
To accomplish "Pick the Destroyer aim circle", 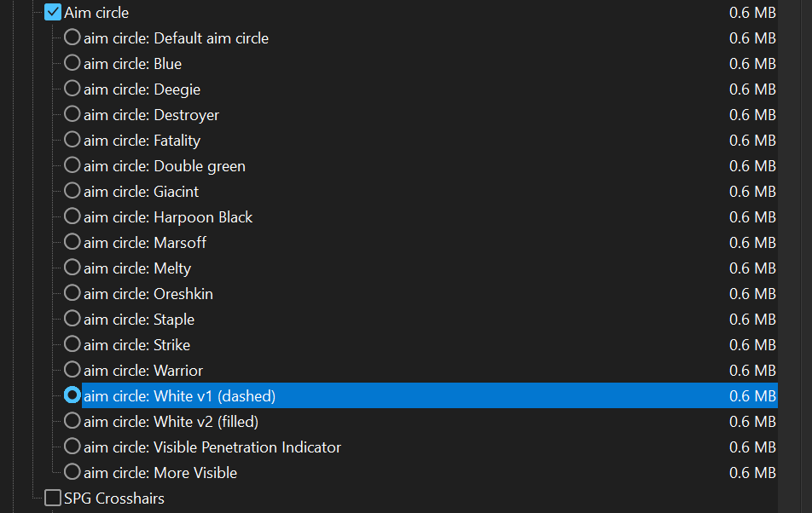I will point(72,114).
